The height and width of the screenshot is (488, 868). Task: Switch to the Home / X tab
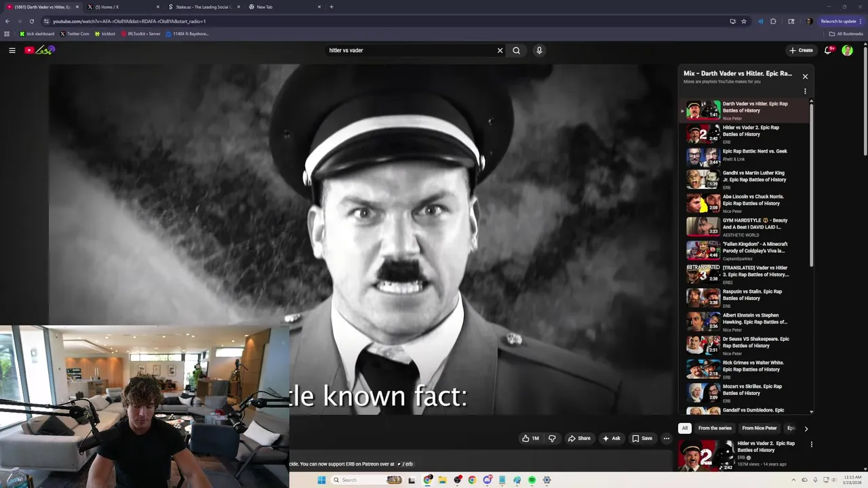click(x=122, y=7)
